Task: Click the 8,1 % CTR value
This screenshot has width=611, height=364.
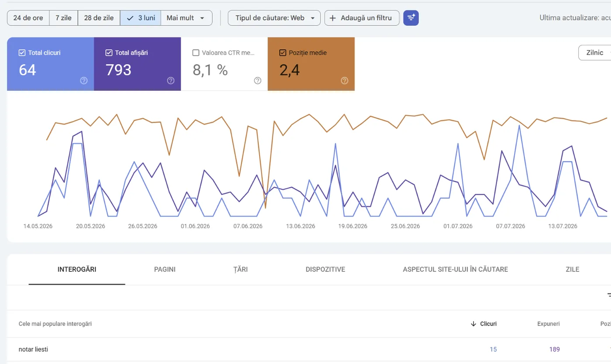Action: [x=210, y=70]
